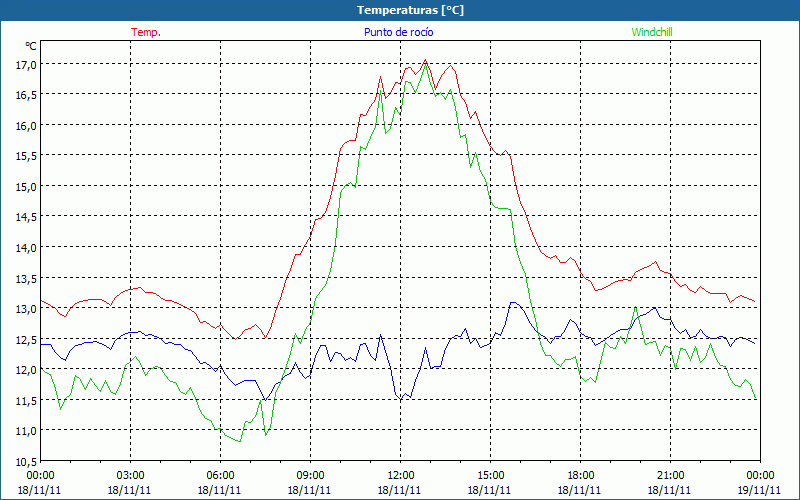
Task: Click the "12:00" x-axis time label
Action: click(x=399, y=476)
